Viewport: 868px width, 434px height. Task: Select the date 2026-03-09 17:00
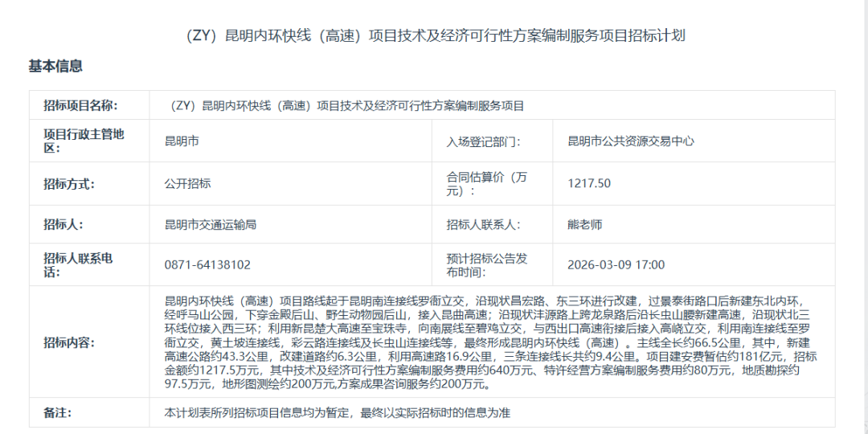coord(616,264)
